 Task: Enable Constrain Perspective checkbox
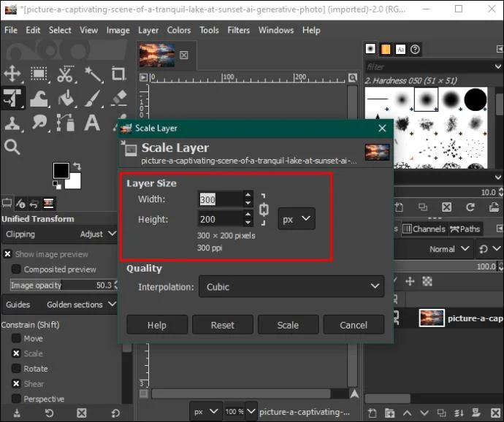16,399
